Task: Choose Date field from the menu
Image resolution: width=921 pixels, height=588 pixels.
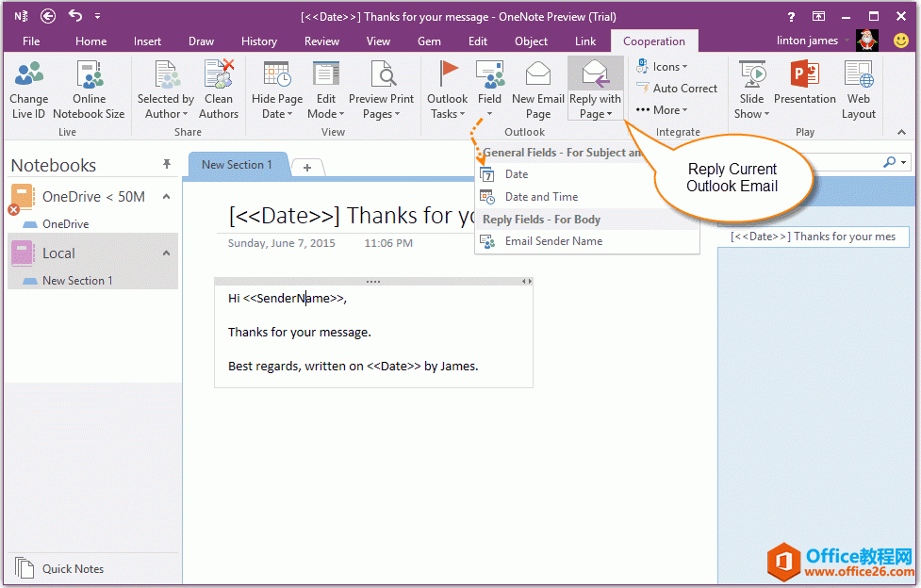Action: coord(586,174)
